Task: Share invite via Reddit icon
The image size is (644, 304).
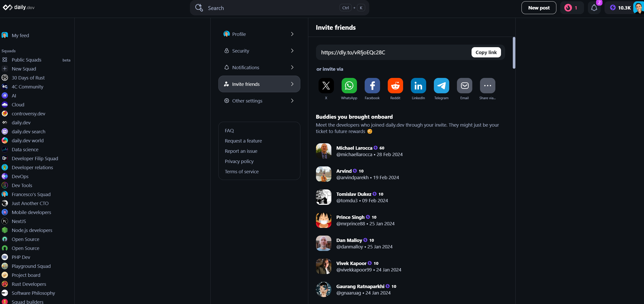Action: pos(395,86)
